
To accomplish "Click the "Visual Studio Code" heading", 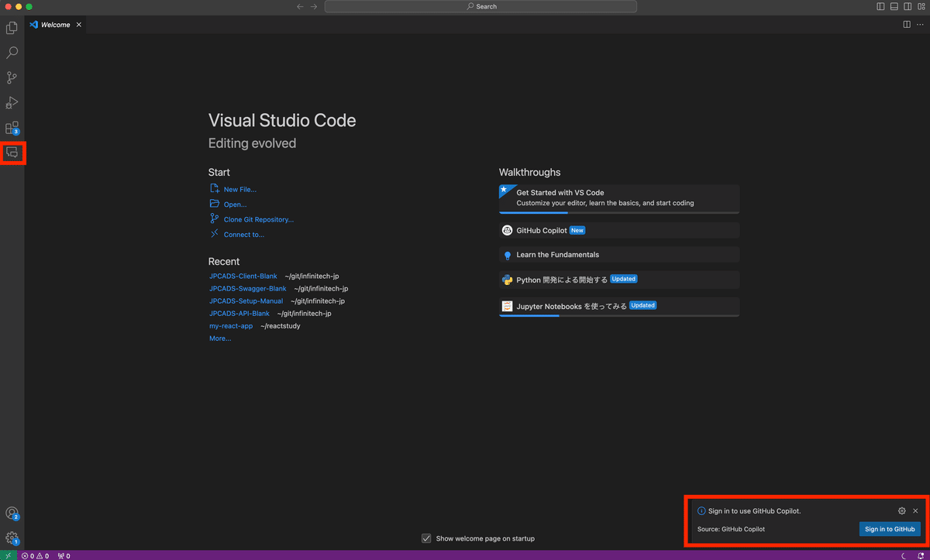I will coord(282,121).
